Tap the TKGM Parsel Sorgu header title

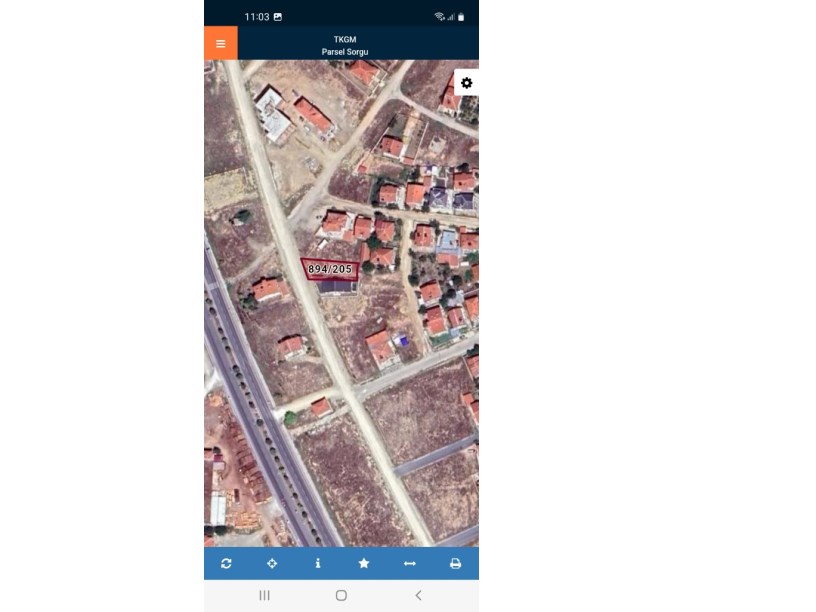pos(345,45)
